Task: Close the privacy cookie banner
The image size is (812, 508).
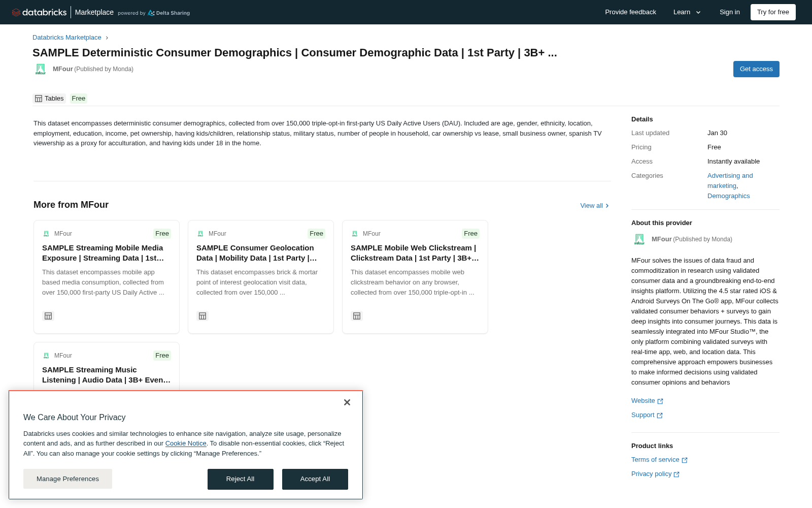Action: (347, 402)
